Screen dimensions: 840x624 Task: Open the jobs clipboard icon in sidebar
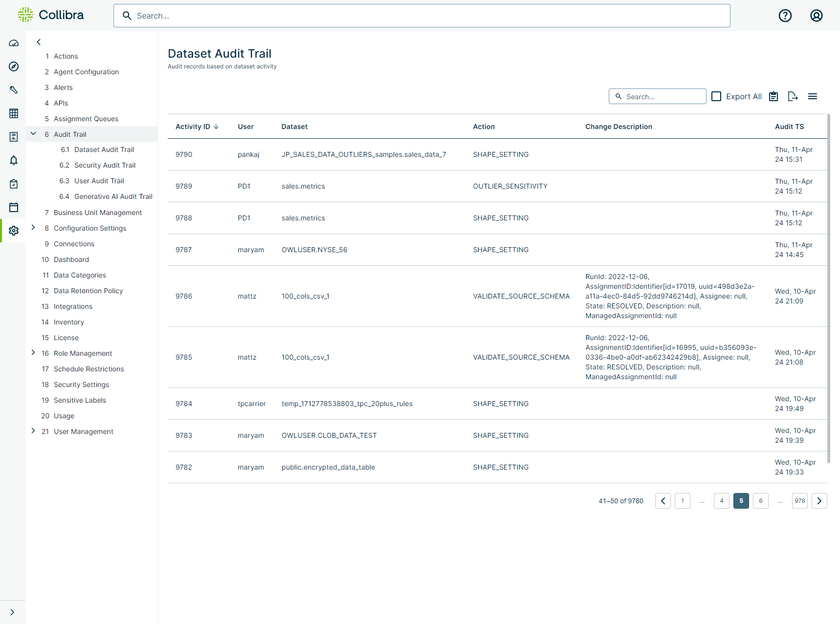click(14, 184)
